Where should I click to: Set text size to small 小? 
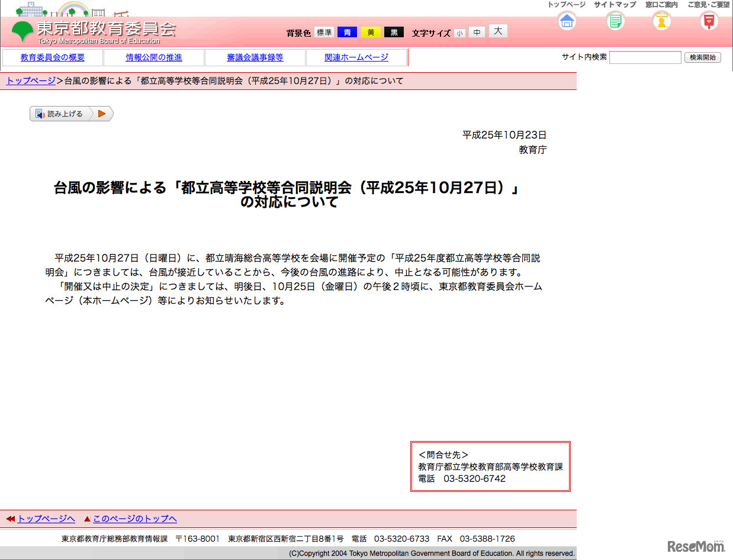(x=459, y=34)
